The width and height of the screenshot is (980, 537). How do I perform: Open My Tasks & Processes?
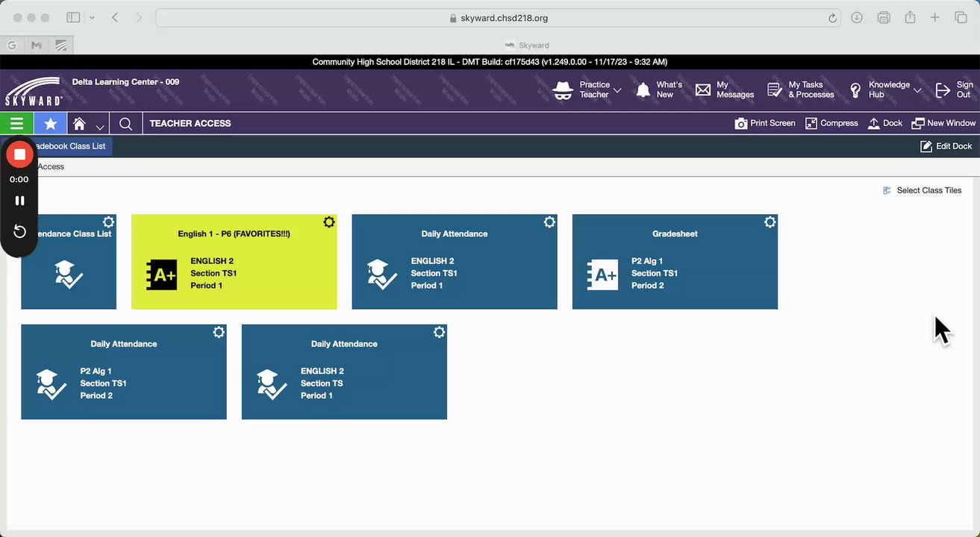tap(800, 89)
